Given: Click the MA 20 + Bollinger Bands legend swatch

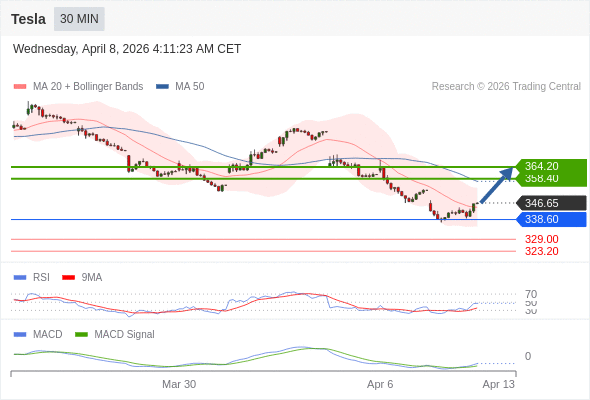Looking at the screenshot, I should click(x=20, y=87).
